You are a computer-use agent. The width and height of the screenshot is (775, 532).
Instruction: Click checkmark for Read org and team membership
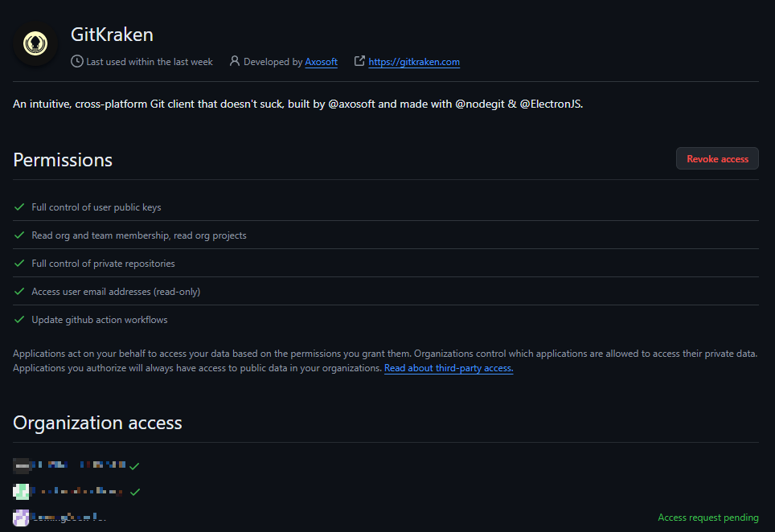coord(19,235)
